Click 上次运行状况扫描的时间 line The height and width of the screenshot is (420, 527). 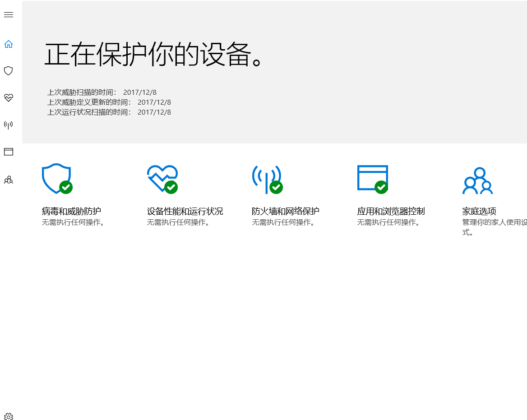tap(109, 112)
